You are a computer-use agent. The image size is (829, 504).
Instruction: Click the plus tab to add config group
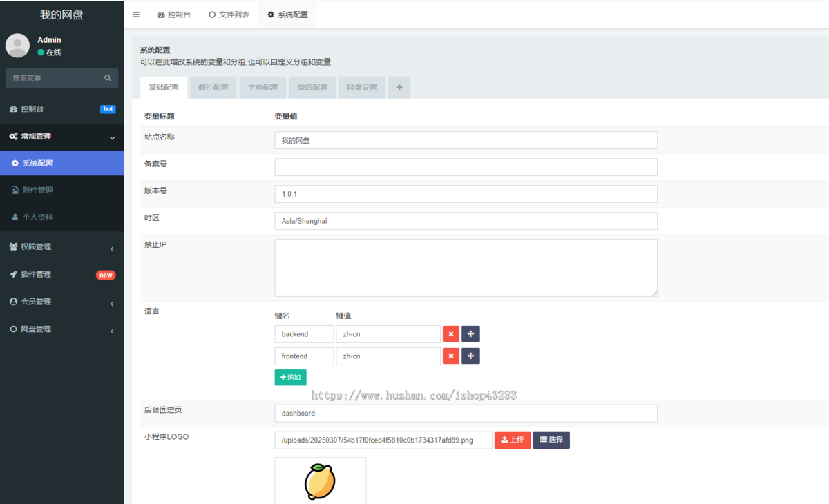coord(399,88)
